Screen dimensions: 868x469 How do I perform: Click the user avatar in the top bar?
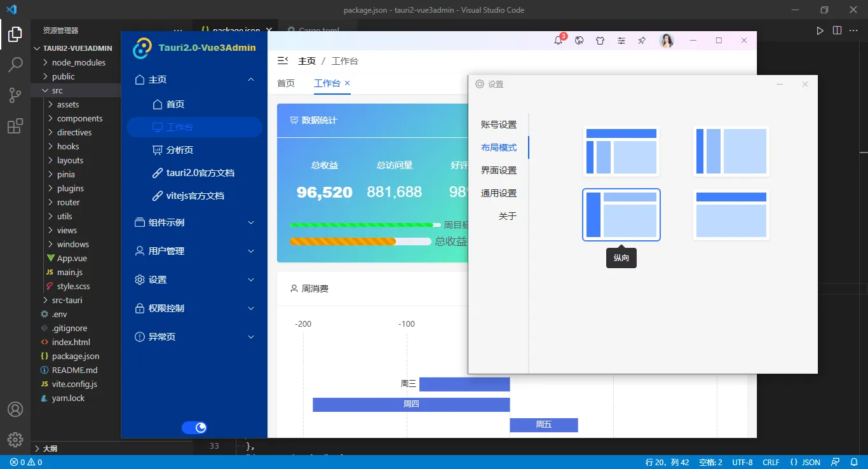click(667, 40)
